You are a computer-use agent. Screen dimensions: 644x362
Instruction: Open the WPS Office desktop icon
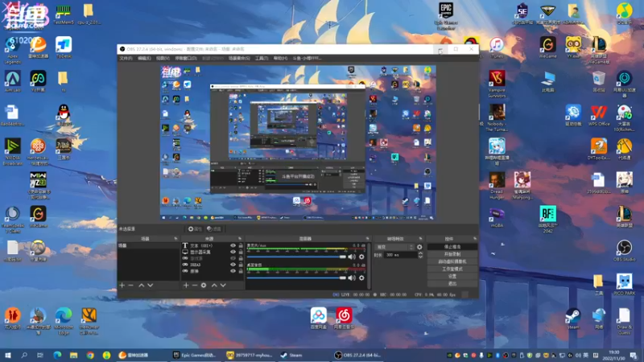(598, 115)
